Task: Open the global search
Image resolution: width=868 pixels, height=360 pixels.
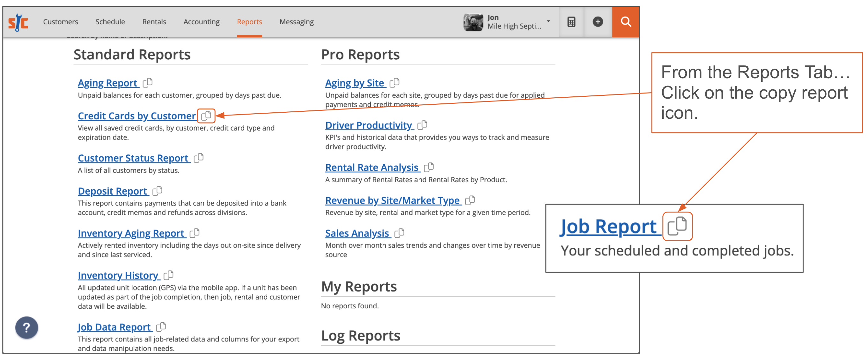Action: coord(626,22)
